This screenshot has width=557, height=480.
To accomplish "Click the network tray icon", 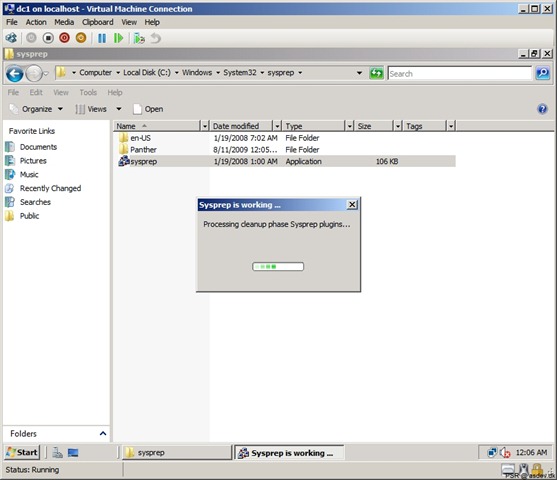I will coord(492,453).
